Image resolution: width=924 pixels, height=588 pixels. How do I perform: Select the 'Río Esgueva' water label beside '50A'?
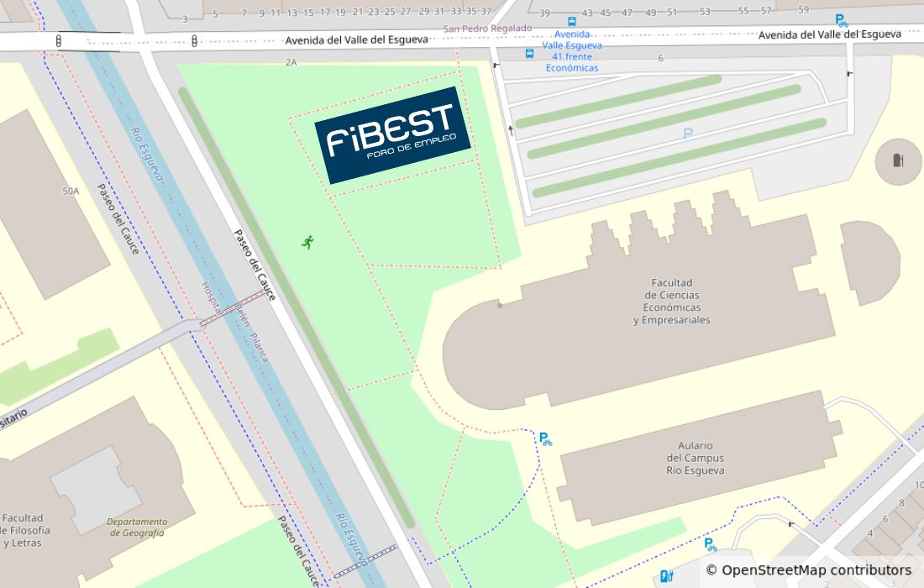(147, 155)
